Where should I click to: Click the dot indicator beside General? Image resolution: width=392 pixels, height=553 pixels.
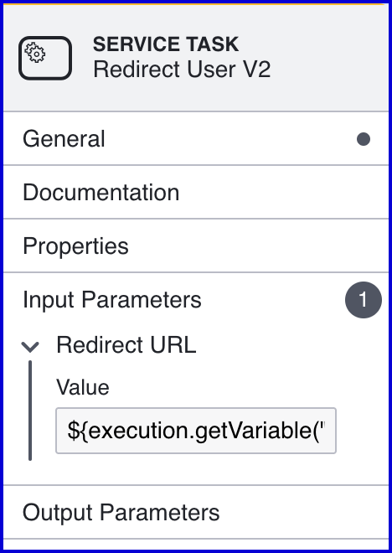[364, 139]
